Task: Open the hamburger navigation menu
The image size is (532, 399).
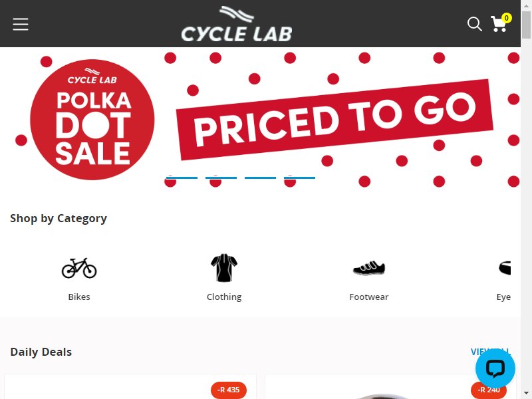Action: point(21,24)
